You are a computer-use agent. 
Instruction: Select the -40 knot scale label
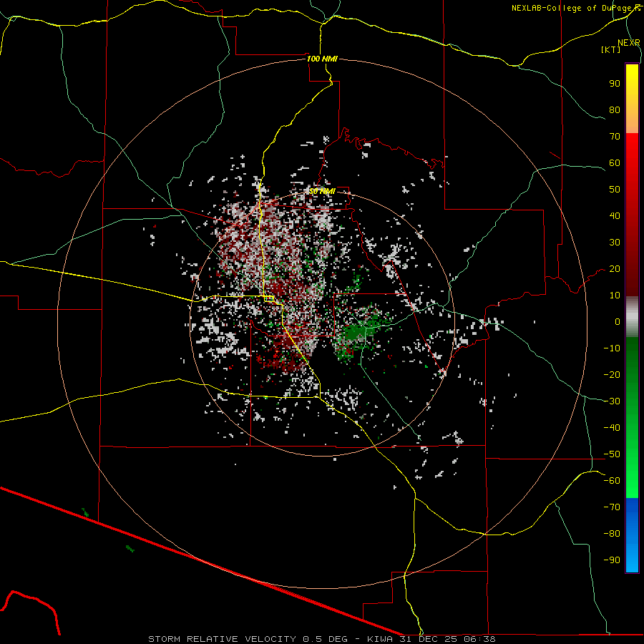612,428
